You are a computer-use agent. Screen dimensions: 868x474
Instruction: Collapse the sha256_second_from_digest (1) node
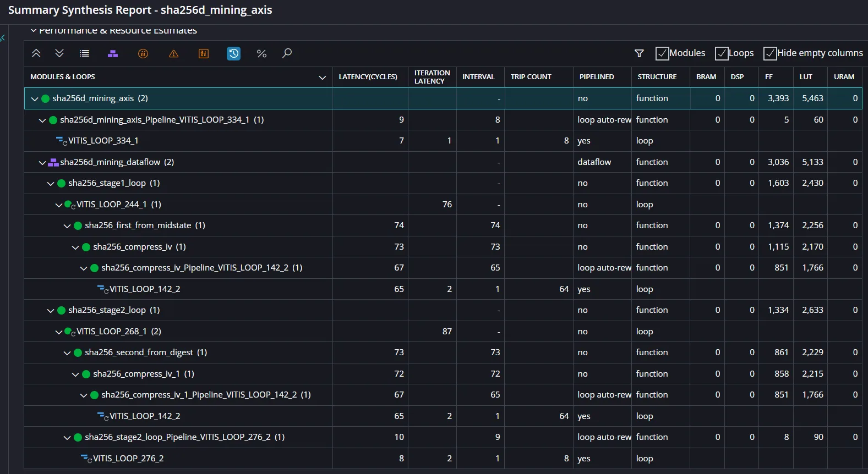(67, 353)
